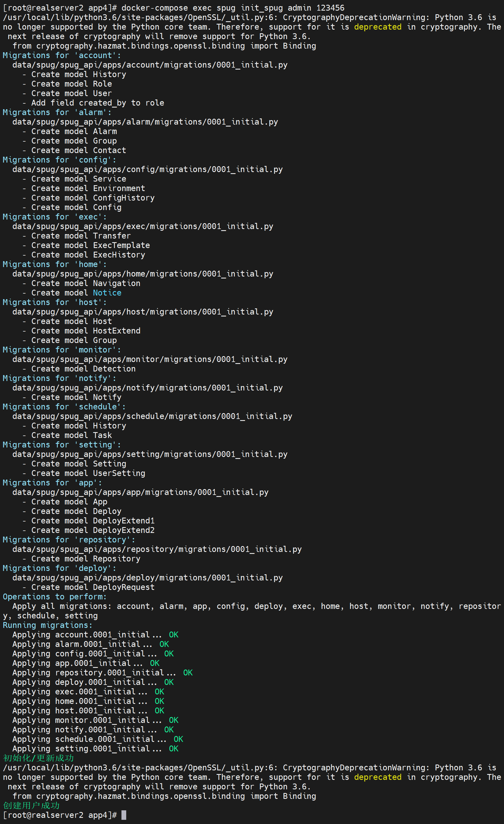Click the "Running migrations:" heading
This screenshot has height=824, width=504.
coord(47,625)
